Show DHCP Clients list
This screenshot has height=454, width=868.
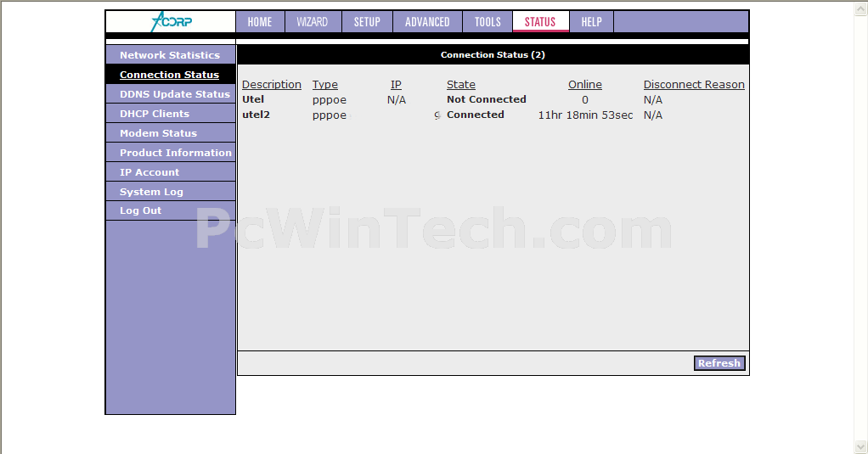(x=171, y=114)
